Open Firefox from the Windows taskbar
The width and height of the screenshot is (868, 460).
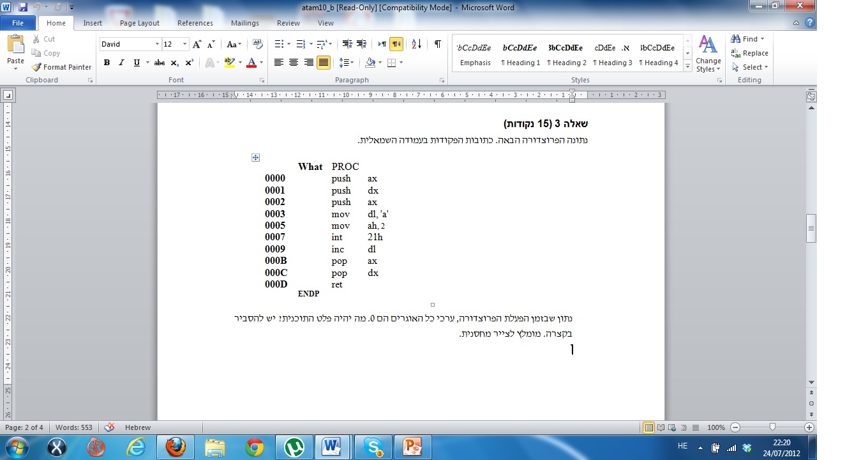[176, 447]
